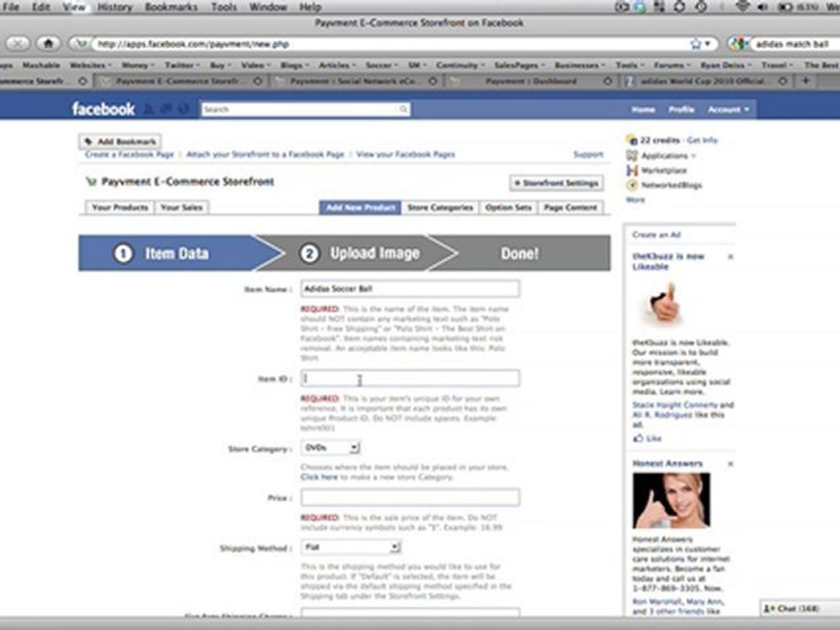The width and height of the screenshot is (840, 630).
Task: Click the Price input field
Action: [410, 498]
